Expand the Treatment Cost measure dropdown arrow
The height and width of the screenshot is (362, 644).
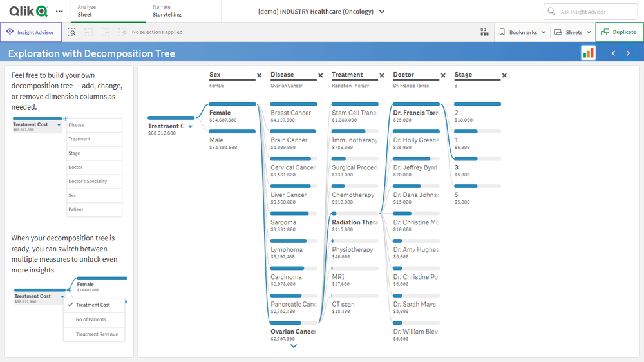[190, 127]
